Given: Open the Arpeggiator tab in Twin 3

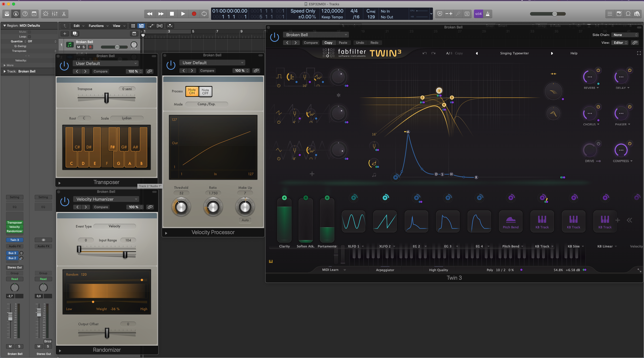Looking at the screenshot, I should click(x=385, y=270).
